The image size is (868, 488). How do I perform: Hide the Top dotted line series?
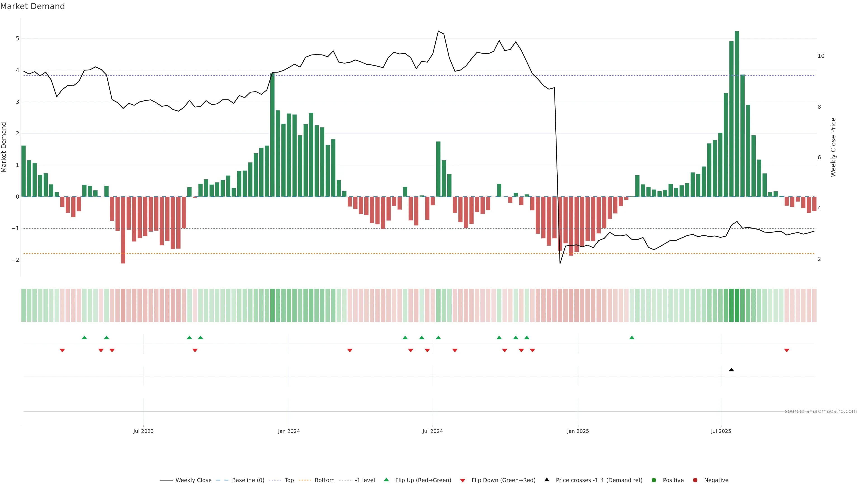coord(289,480)
